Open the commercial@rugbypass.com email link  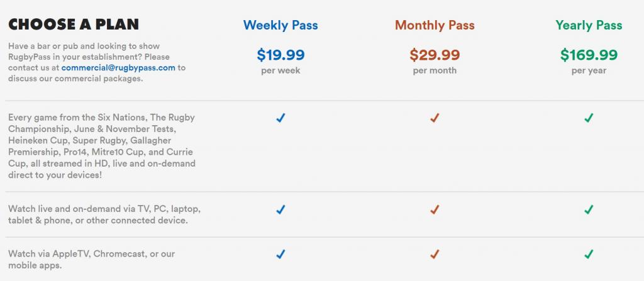click(118, 68)
